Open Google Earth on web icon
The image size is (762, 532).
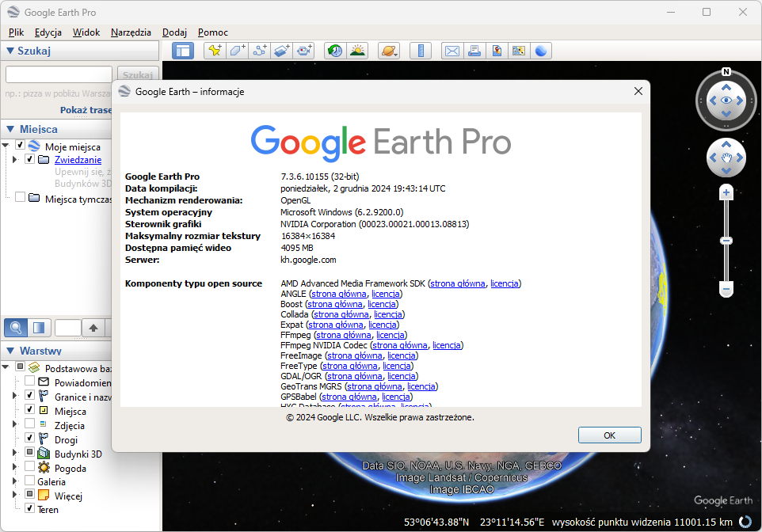[541, 51]
